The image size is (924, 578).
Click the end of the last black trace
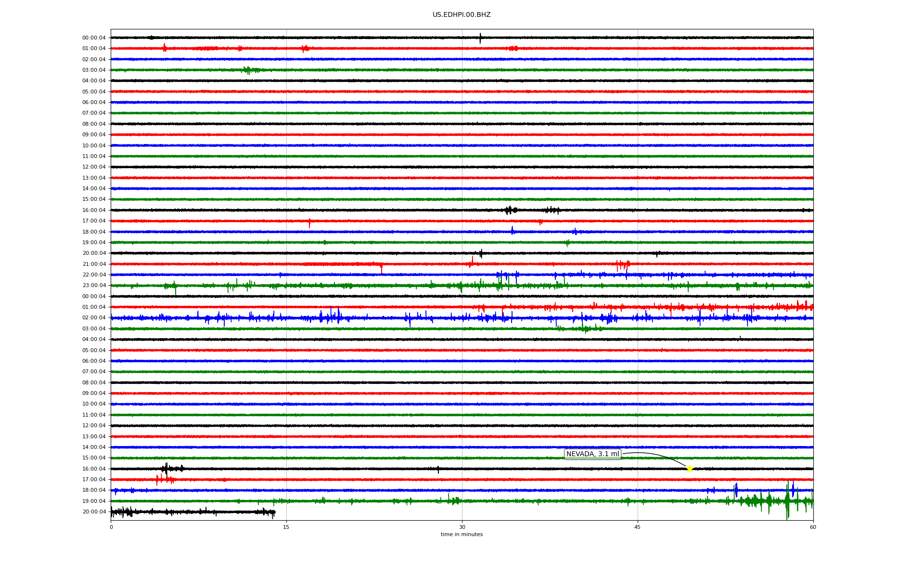tap(274, 512)
